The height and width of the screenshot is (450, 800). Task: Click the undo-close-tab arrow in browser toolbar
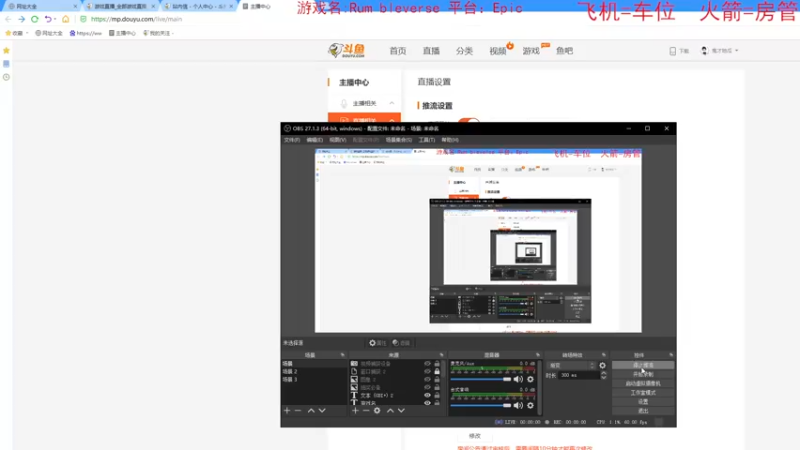47,19
